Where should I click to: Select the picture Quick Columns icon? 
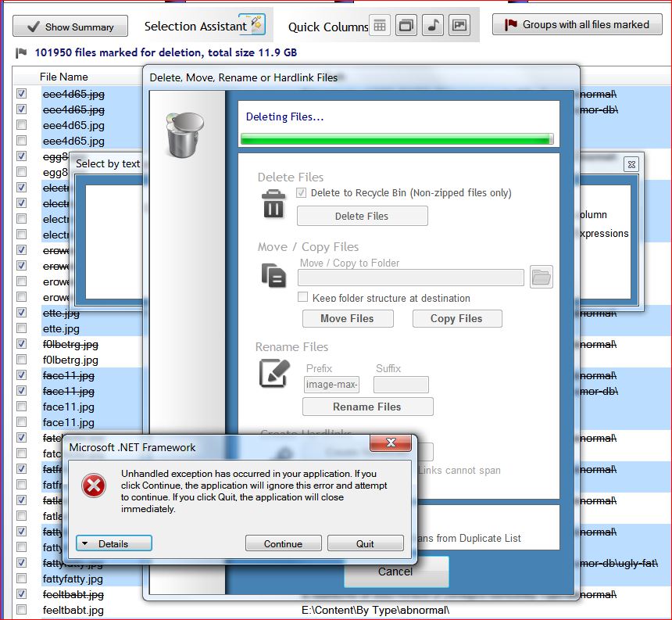[459, 26]
